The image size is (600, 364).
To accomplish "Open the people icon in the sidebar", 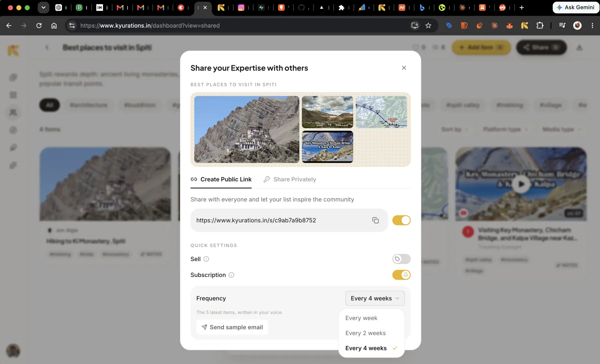I will point(13,113).
